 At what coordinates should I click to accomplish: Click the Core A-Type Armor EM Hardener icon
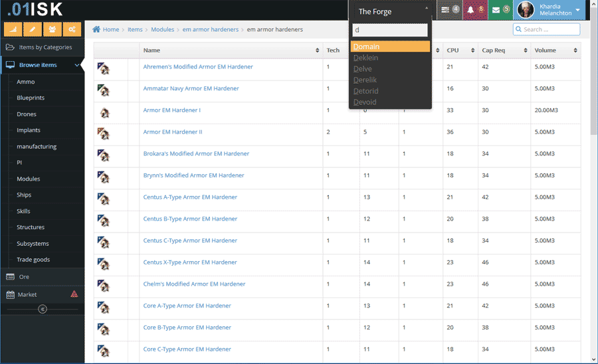[104, 308]
